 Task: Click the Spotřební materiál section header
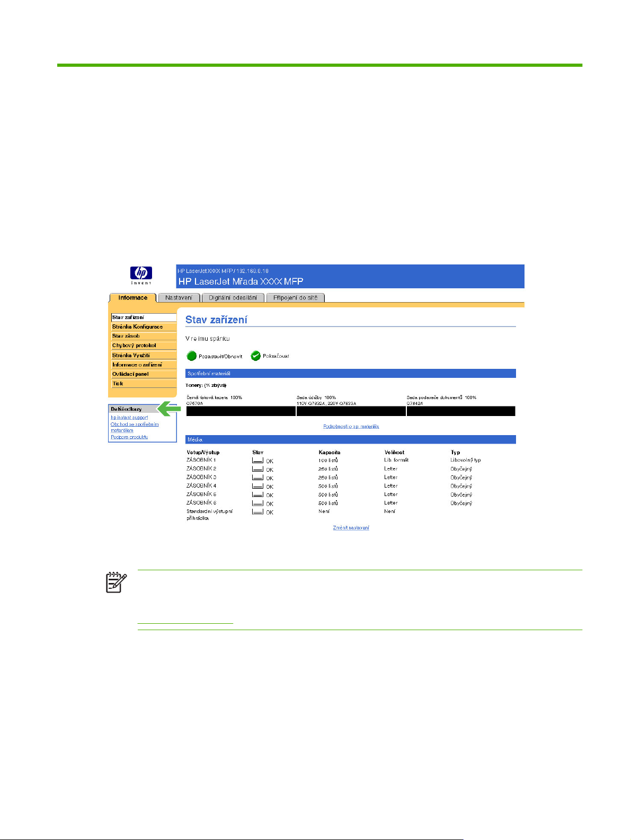351,374
